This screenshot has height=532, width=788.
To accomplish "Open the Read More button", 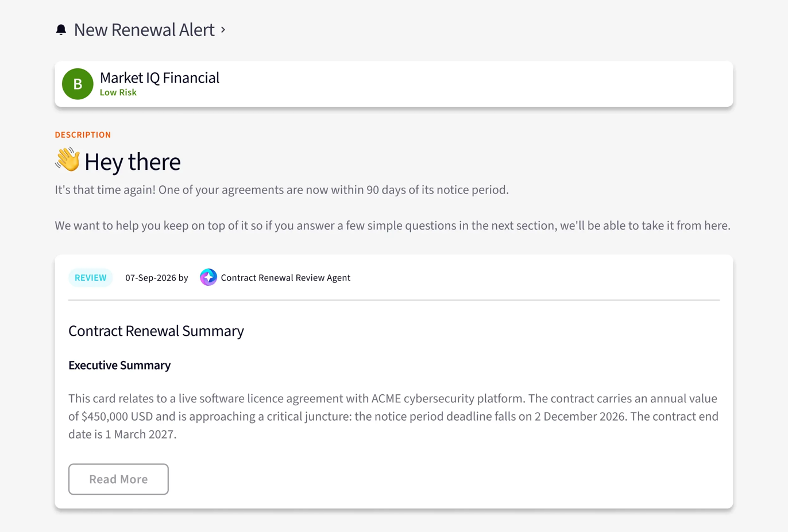I will tap(118, 479).
